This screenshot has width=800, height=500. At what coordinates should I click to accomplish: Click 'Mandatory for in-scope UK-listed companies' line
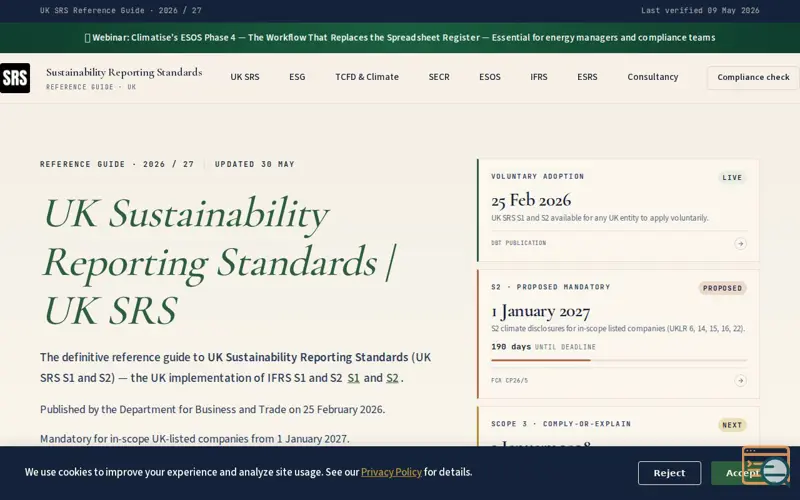click(x=195, y=439)
